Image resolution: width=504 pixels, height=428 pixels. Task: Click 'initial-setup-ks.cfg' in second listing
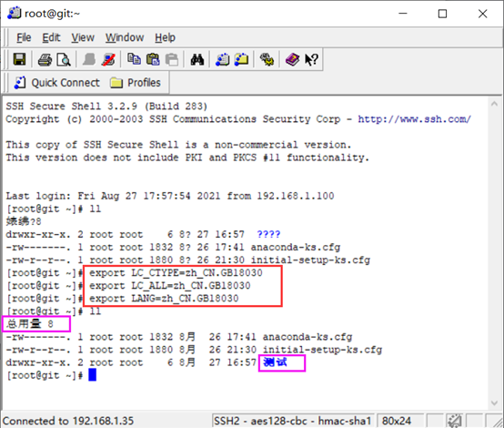[x=322, y=350]
